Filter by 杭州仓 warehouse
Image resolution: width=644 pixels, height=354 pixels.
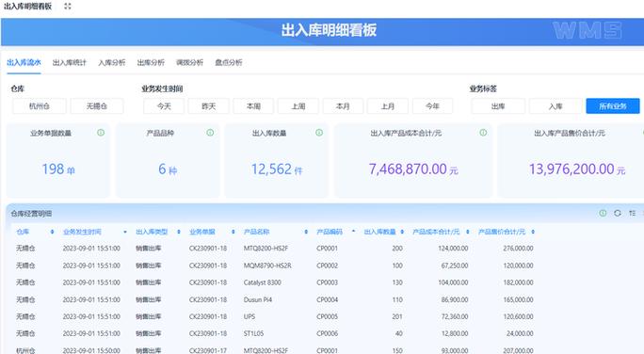coord(40,106)
